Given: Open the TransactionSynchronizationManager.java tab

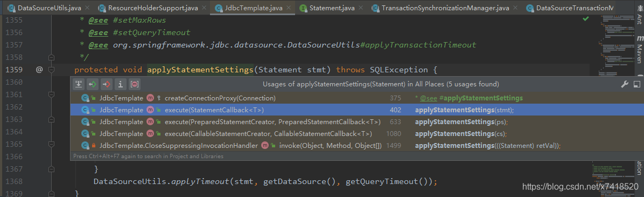Looking at the screenshot, I should [445, 8].
